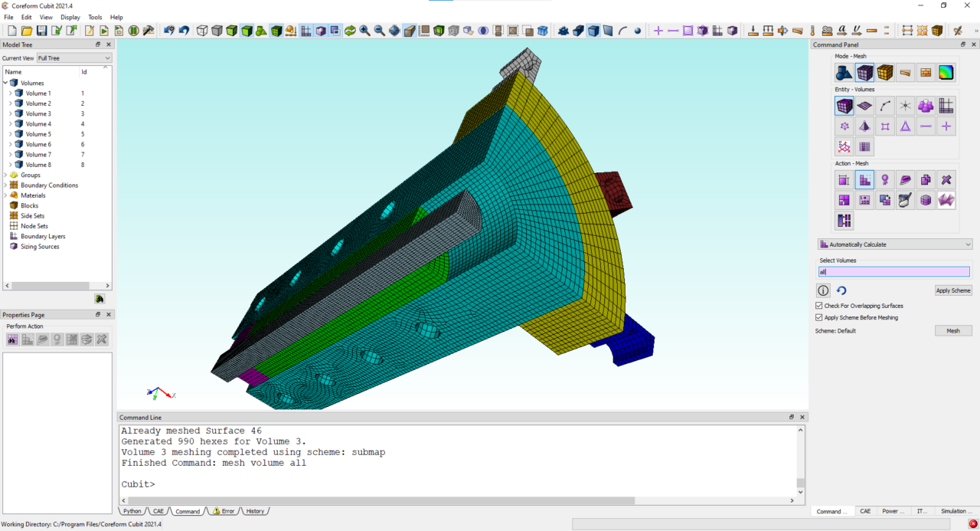Click the Undo arrow in toolbar
This screenshot has width=980, height=531.
184,31
